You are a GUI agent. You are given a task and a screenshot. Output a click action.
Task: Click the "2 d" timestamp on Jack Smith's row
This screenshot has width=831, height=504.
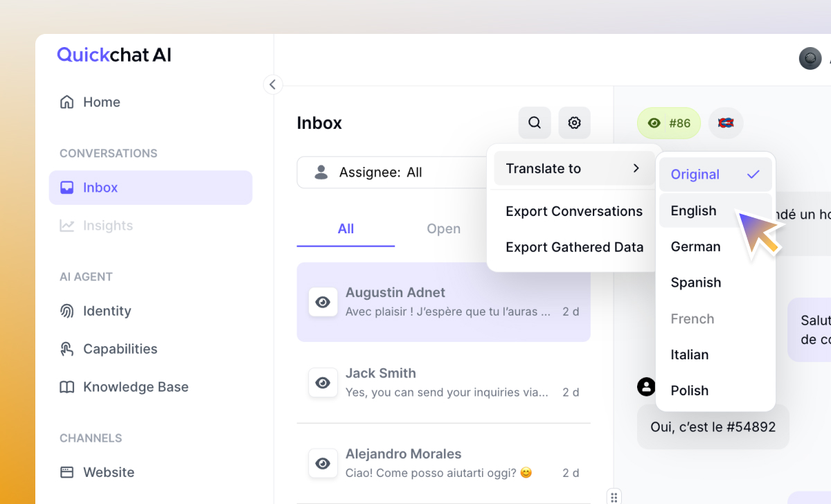click(571, 393)
